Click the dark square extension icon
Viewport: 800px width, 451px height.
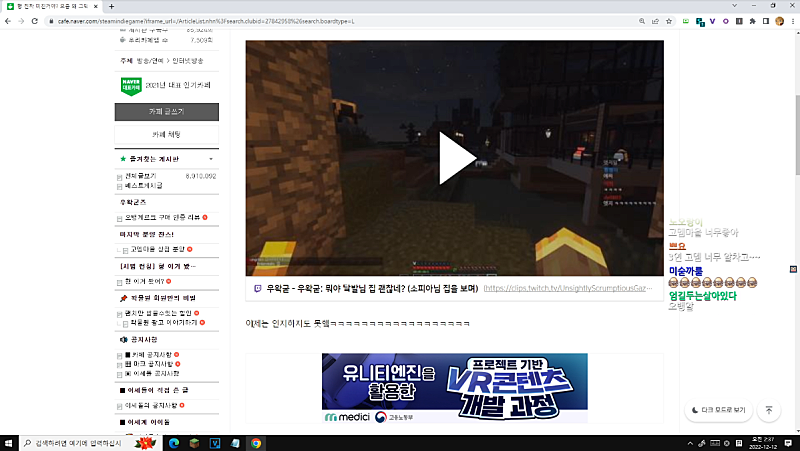pyautogui.click(x=739, y=21)
